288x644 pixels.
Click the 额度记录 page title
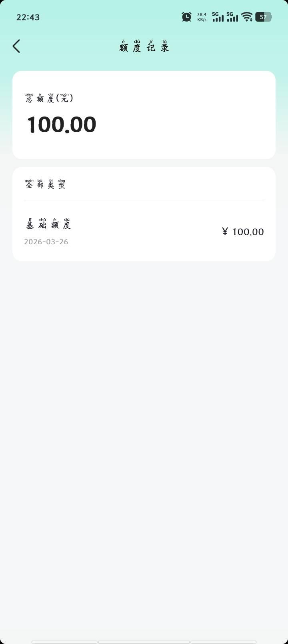coord(144,47)
